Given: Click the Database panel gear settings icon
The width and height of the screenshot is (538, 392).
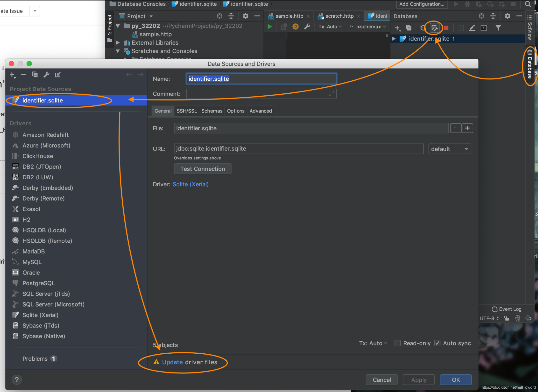Looking at the screenshot, I should pyautogui.click(x=507, y=16).
